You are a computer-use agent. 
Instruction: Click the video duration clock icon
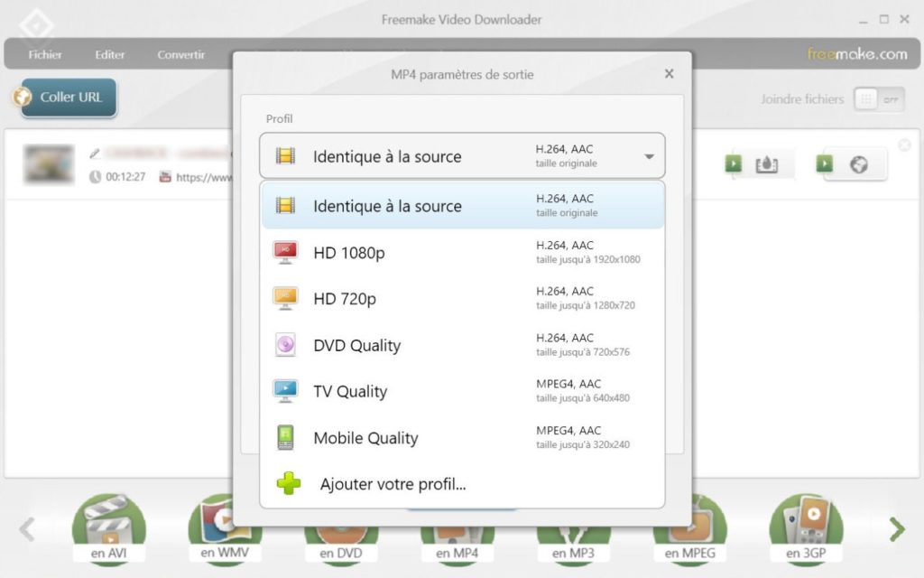tap(95, 177)
